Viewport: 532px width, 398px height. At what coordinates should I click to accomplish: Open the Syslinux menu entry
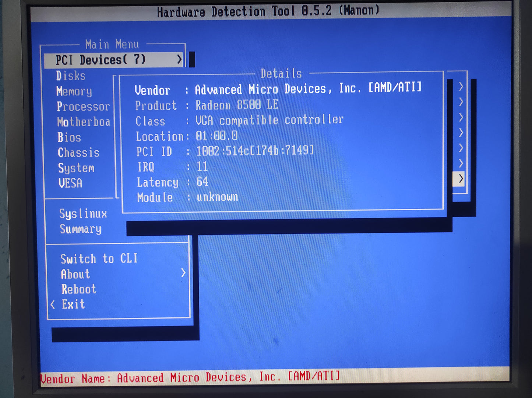tap(83, 214)
